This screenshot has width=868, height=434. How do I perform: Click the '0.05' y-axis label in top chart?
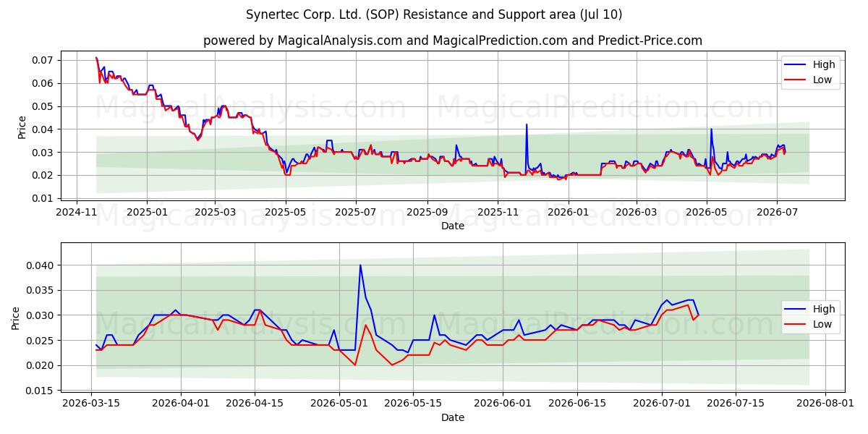tap(44, 106)
